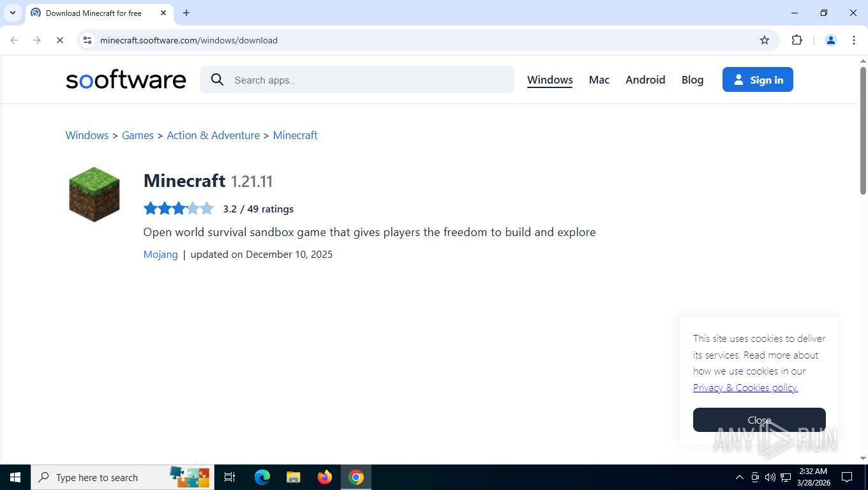Close the cookie notice
This screenshot has height=490, width=868.
point(759,420)
